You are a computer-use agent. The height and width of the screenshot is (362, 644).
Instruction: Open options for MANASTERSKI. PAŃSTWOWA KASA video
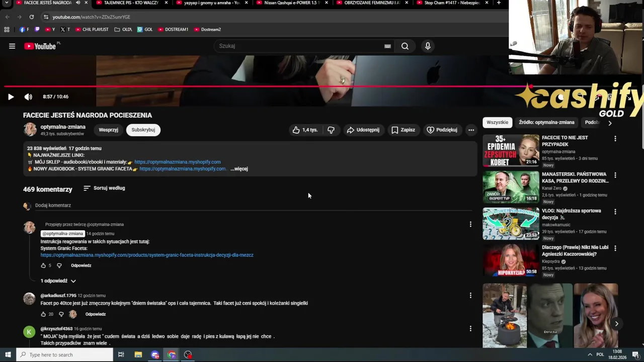[615, 175]
